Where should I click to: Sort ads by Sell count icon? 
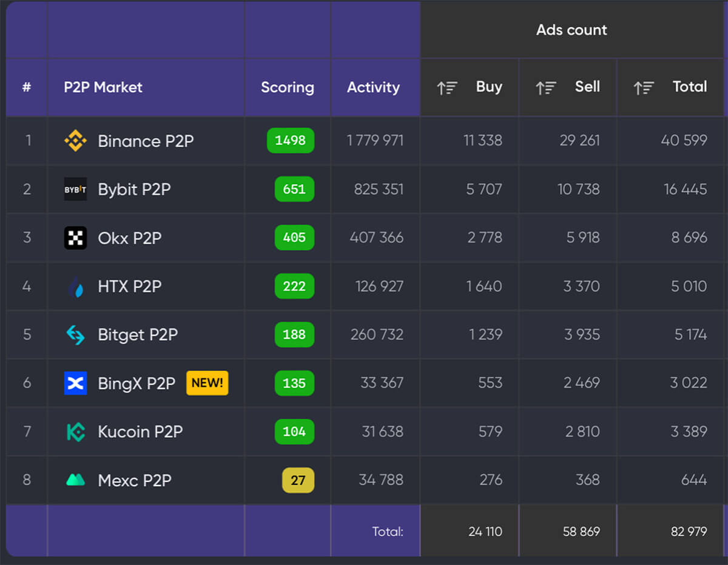pyautogui.click(x=545, y=87)
